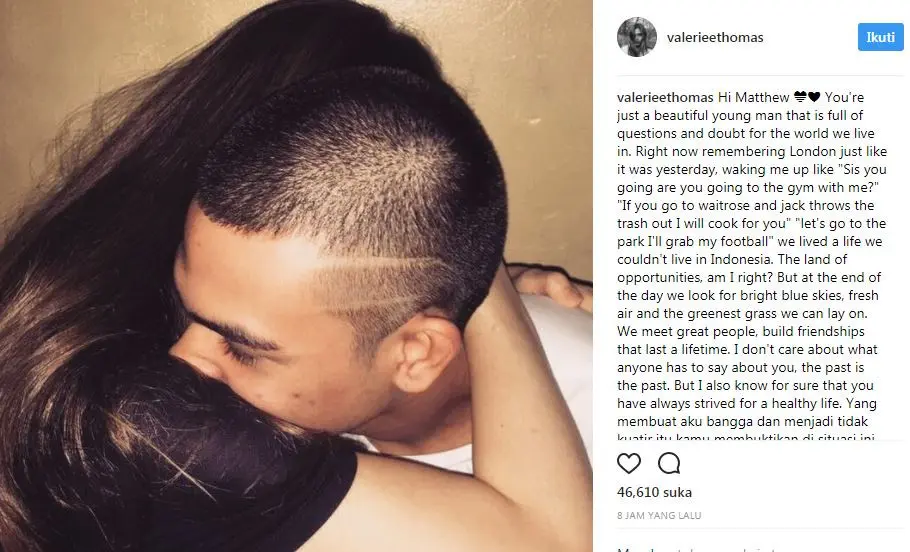The height and width of the screenshot is (552, 910).
Task: Open comments with the speech bubble icon
Action: [x=669, y=463]
